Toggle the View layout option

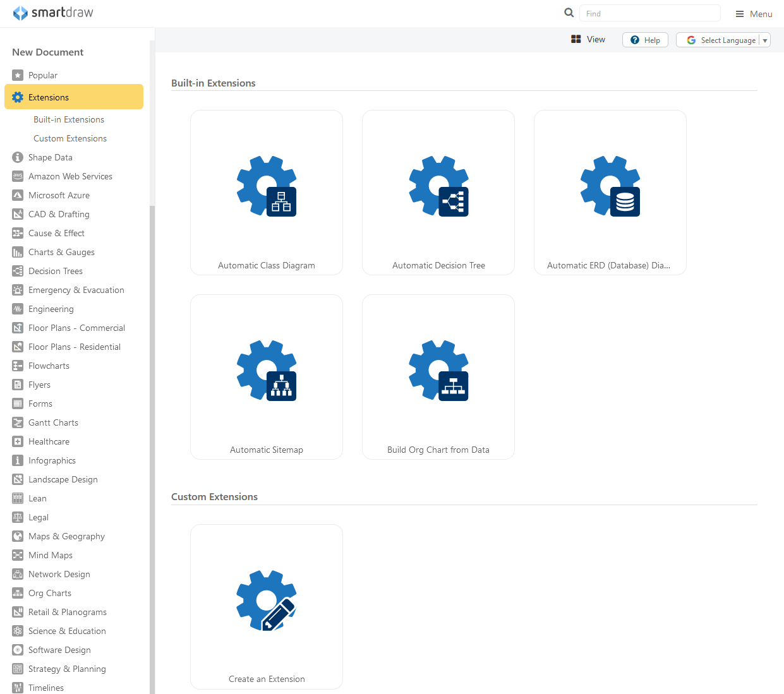588,39
